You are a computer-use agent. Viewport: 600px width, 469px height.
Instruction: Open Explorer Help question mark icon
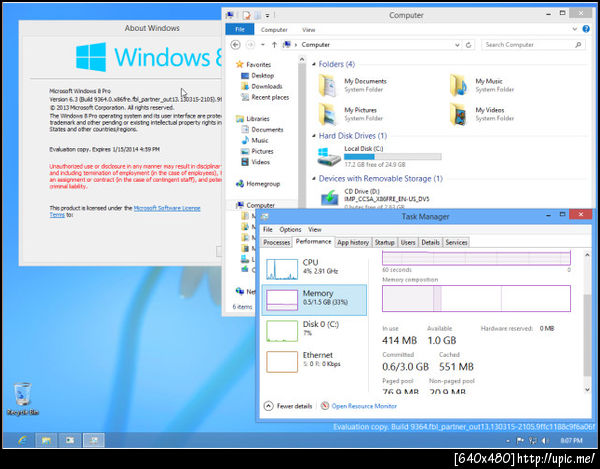pyautogui.click(x=586, y=29)
